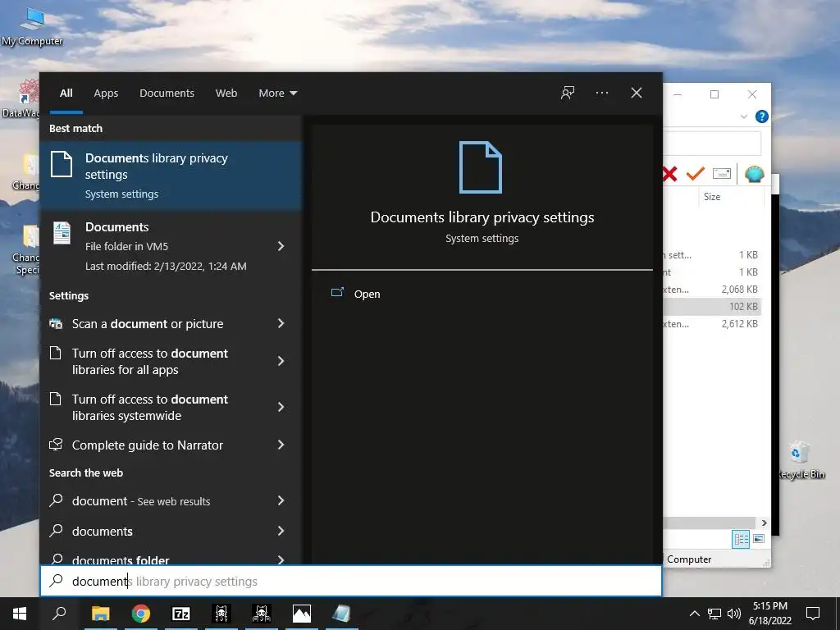Select the 2,612 KB file row
Screen dimensions: 840x630
712,323
